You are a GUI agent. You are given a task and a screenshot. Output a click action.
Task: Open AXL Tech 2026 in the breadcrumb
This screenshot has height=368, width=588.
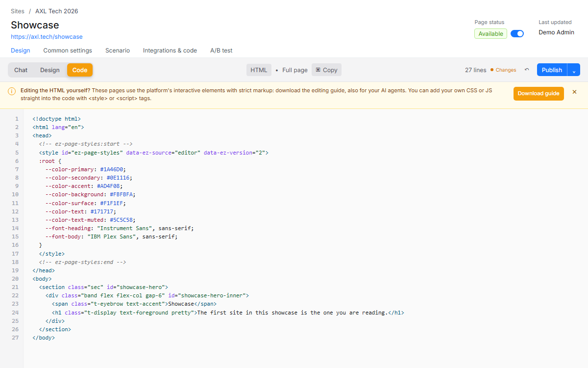click(56, 11)
